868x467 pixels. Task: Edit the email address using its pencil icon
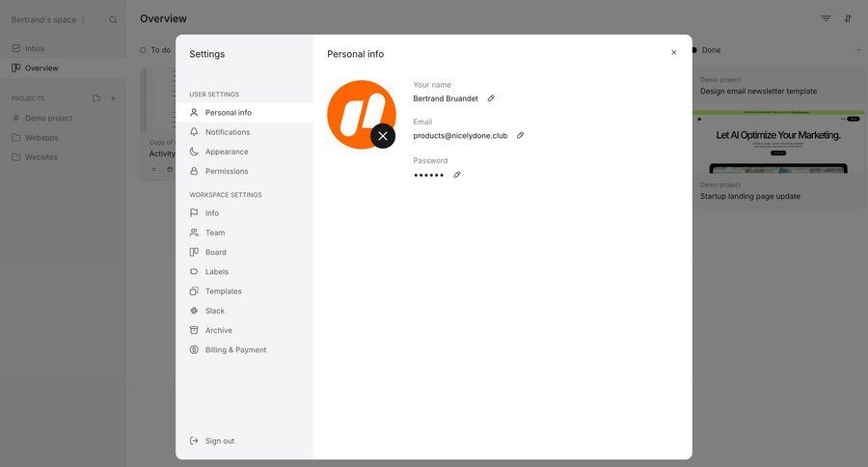(x=521, y=136)
